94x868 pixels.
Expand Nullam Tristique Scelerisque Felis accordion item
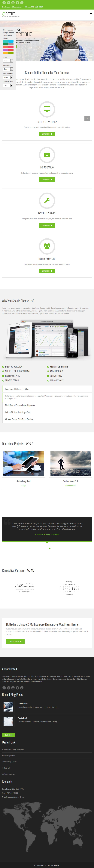(x=47, y=412)
